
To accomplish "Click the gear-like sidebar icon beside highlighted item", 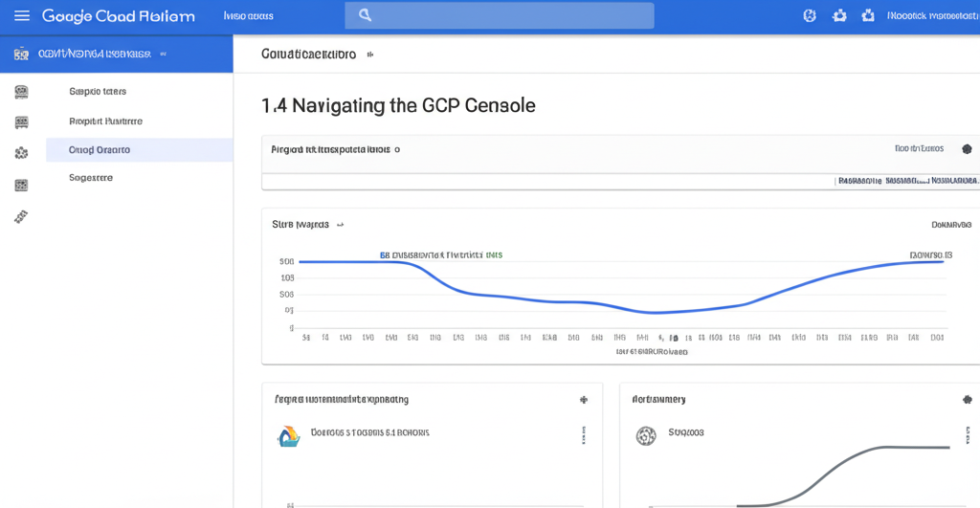I will pyautogui.click(x=21, y=152).
